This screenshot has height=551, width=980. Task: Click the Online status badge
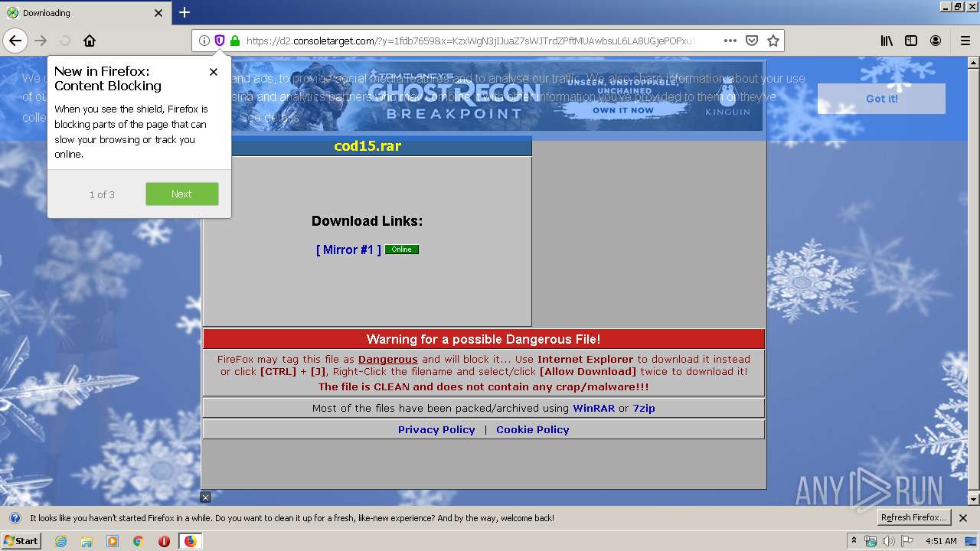tap(402, 249)
